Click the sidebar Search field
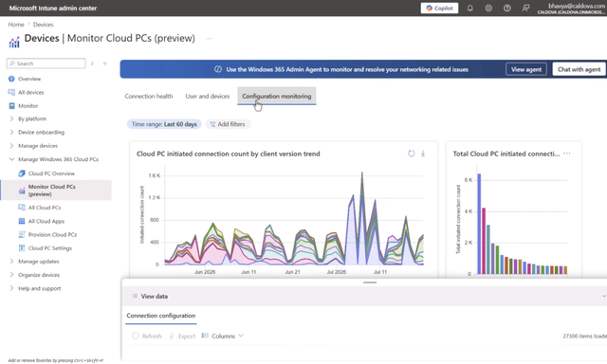Screen dimensions: 607x364 click(x=46, y=64)
